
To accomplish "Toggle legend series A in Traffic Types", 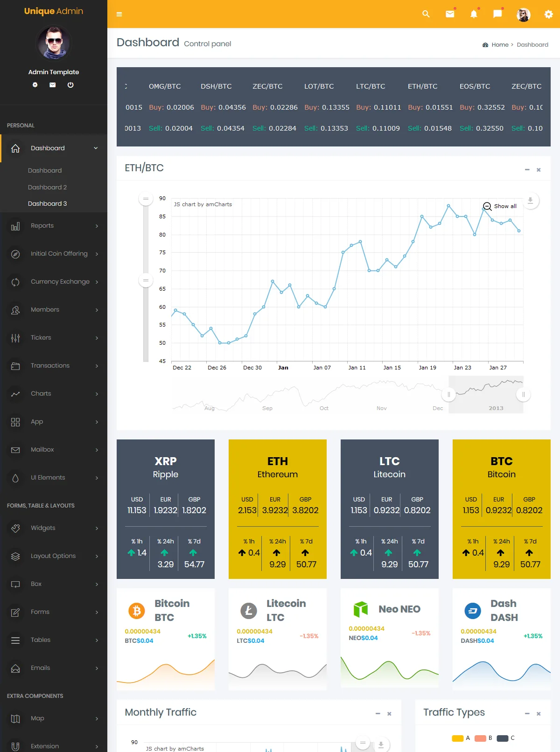I will click(461, 738).
